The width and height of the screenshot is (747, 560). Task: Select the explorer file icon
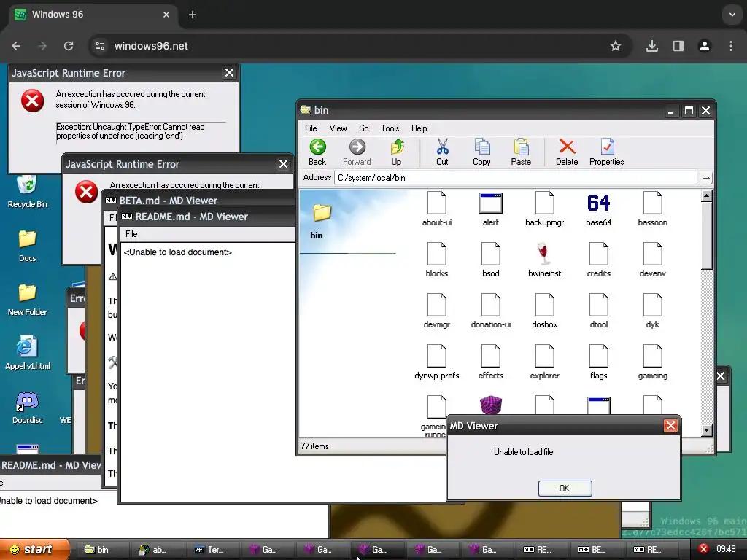544,356
